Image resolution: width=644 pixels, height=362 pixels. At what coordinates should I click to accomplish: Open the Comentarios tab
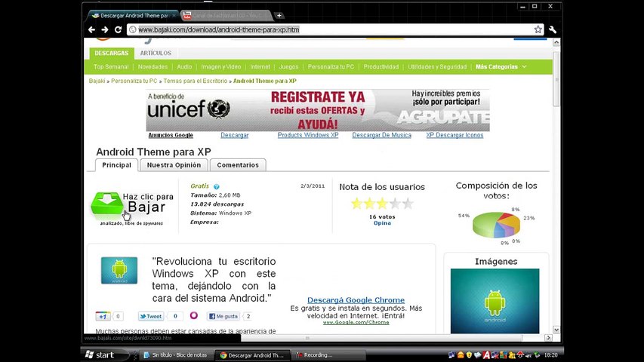(x=238, y=165)
